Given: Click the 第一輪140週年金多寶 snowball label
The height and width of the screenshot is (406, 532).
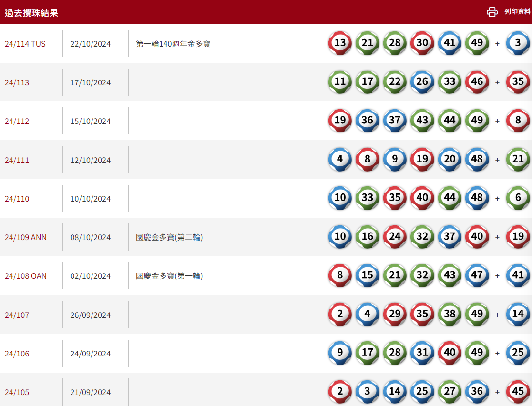Looking at the screenshot, I should [173, 44].
